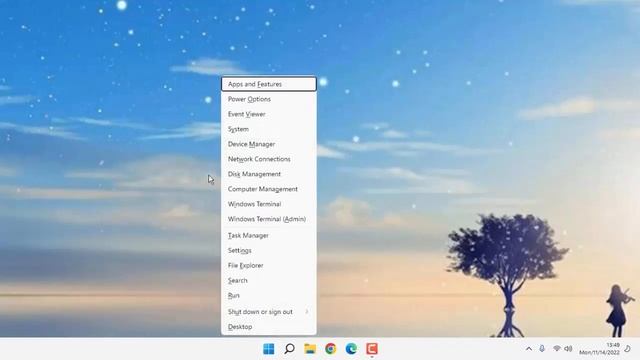Click the moon focus icon in tray
The image size is (640, 360).
[627, 349]
